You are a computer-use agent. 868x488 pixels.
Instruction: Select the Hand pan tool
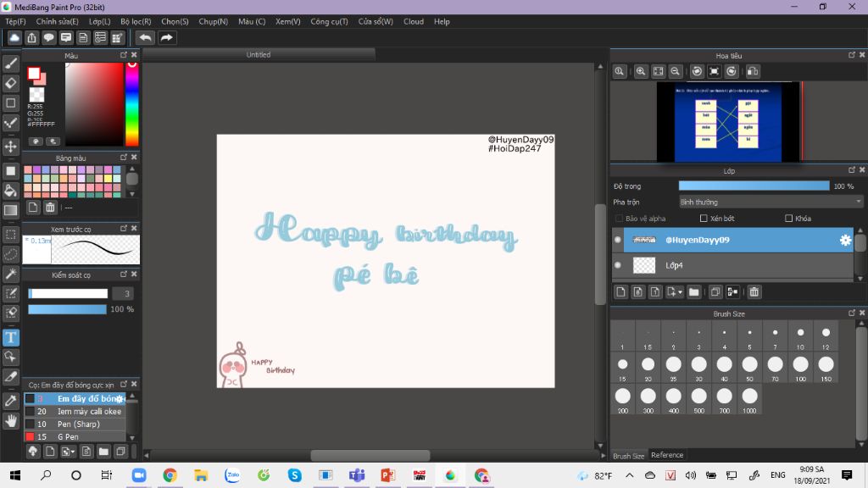(10, 421)
